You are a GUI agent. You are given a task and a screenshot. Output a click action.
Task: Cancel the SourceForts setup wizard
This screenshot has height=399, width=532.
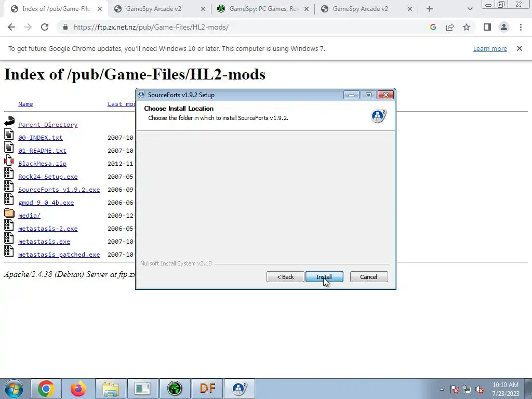[369, 277]
